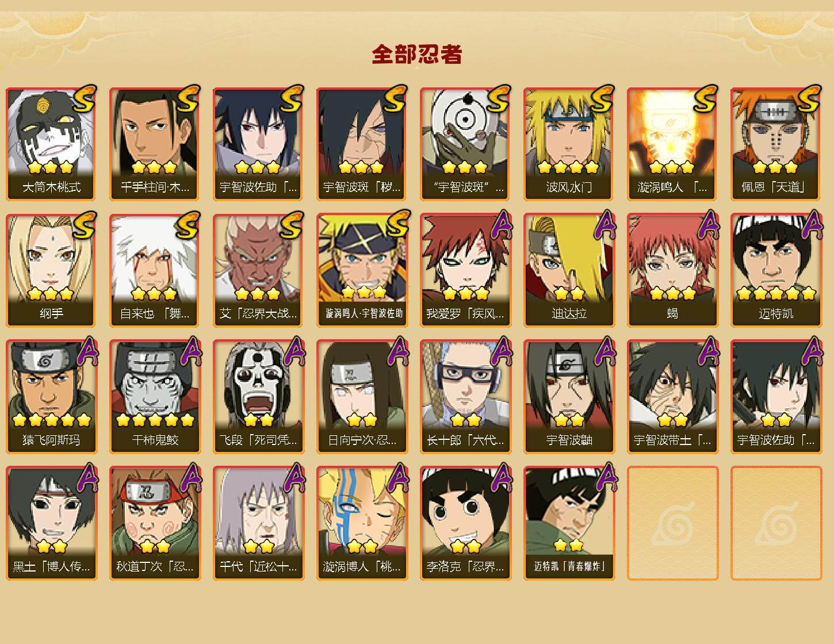Choose the 秋道丁次 character card
Screen dimensions: 834x644
[155, 523]
